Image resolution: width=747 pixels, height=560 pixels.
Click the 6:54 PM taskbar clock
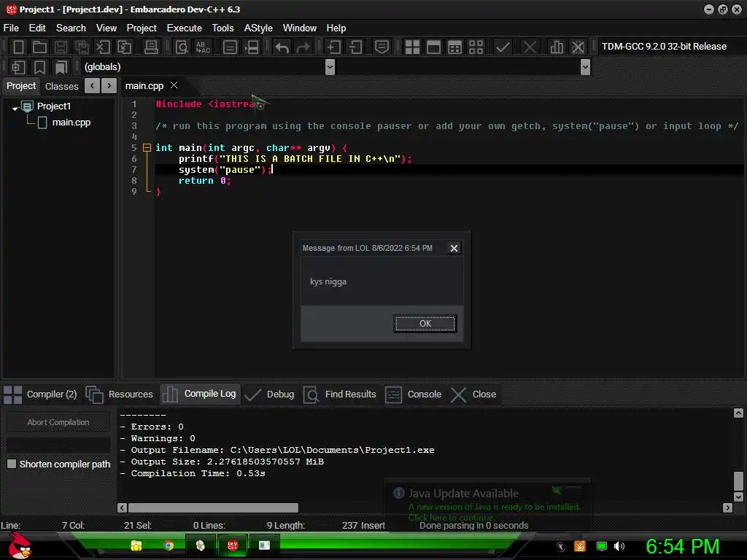683,546
